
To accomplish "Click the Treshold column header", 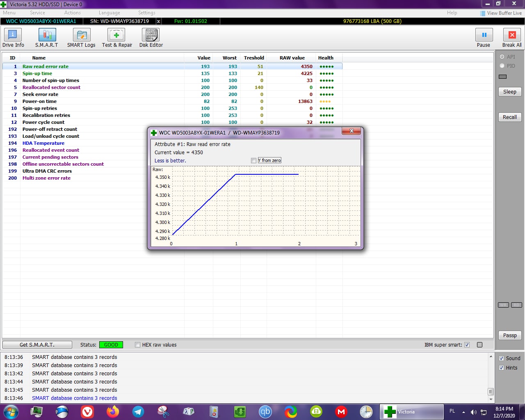I will point(254,58).
